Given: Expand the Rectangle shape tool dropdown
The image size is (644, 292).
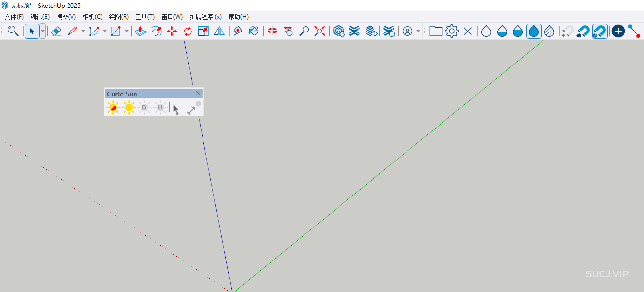Looking at the screenshot, I should (126, 31).
